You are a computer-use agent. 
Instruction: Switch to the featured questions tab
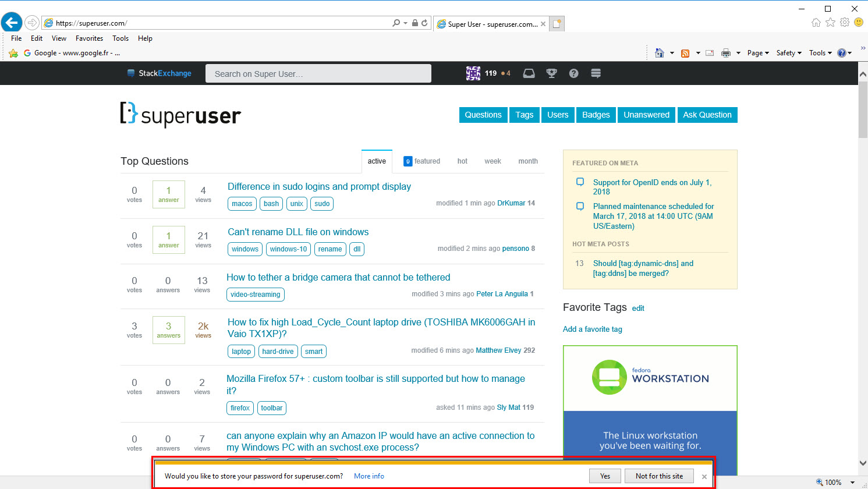coord(422,161)
